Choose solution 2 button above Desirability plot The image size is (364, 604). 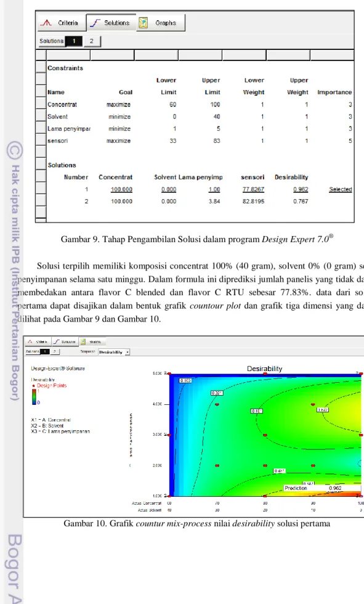[x=55, y=352]
